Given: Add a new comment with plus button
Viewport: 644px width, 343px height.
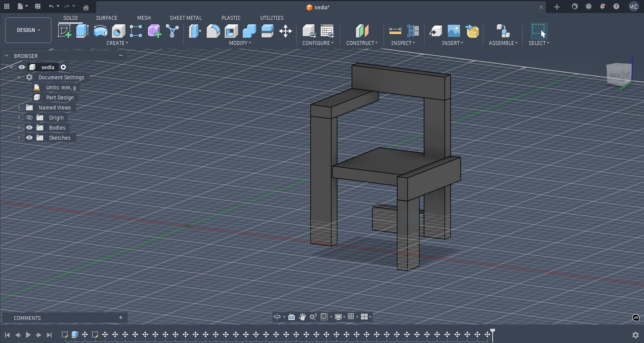Looking at the screenshot, I should click(x=121, y=317).
